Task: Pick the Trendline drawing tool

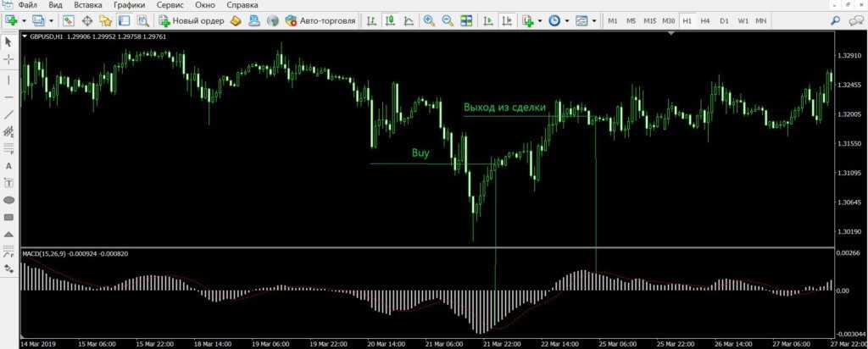Action: 9,114
